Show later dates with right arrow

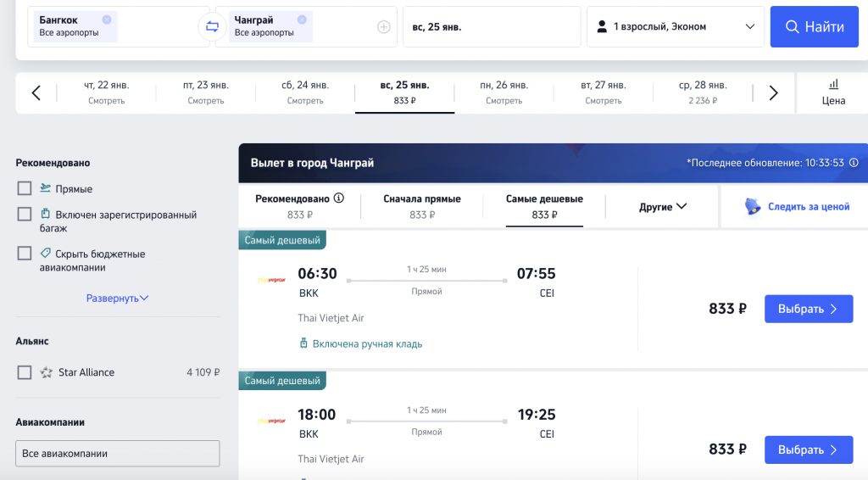[x=773, y=93]
